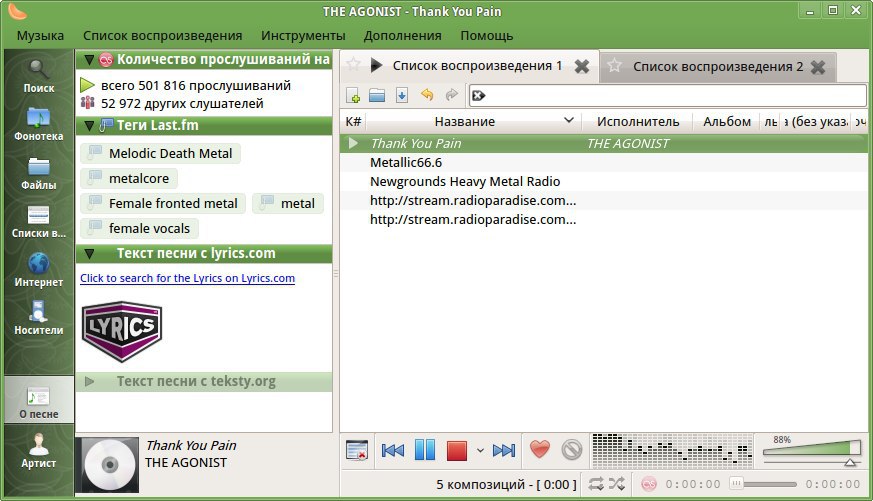The width and height of the screenshot is (873, 501).
Task: Toggle Last.fm scrobbling icon in status bar
Action: [649, 484]
